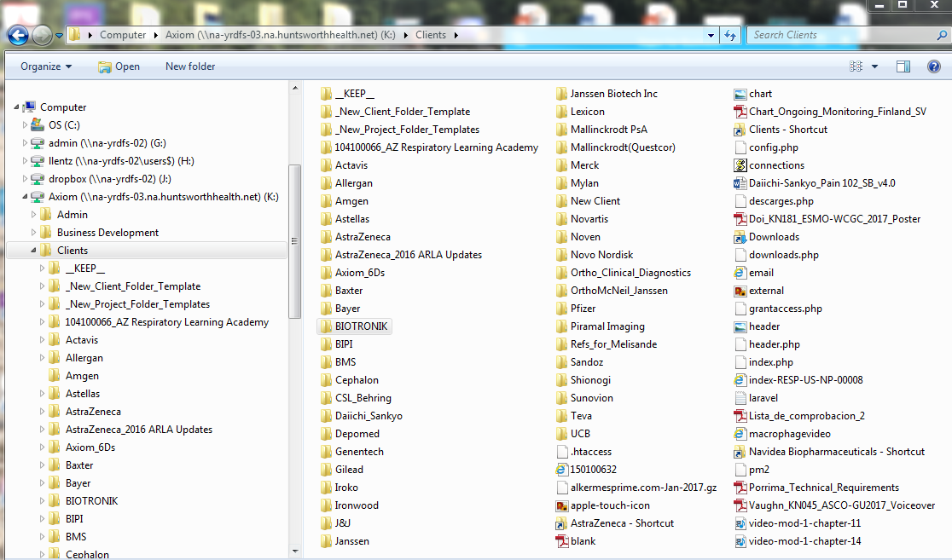Image resolution: width=952 pixels, height=560 pixels.
Task: Select the __KEEP__ folder in file list
Action: pos(347,94)
